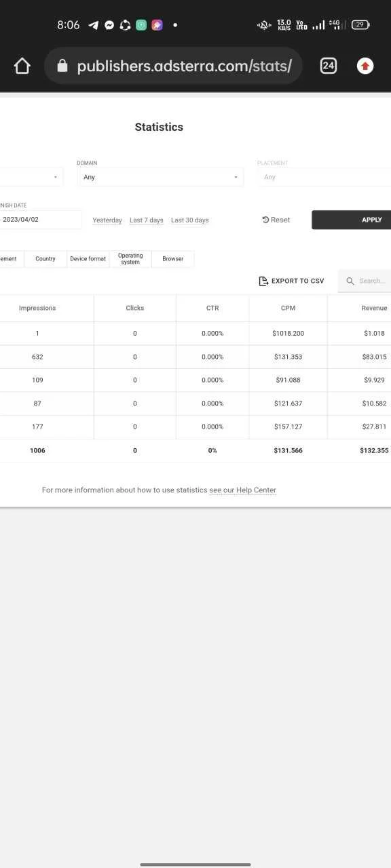Click the impressions value 632
391x868 pixels.
click(x=37, y=357)
